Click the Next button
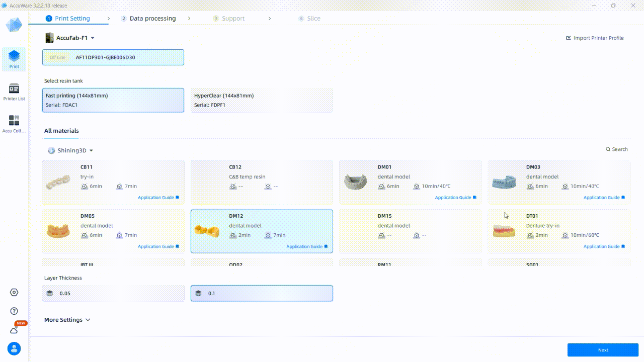Screen dimensions: 644x362 tap(603, 350)
